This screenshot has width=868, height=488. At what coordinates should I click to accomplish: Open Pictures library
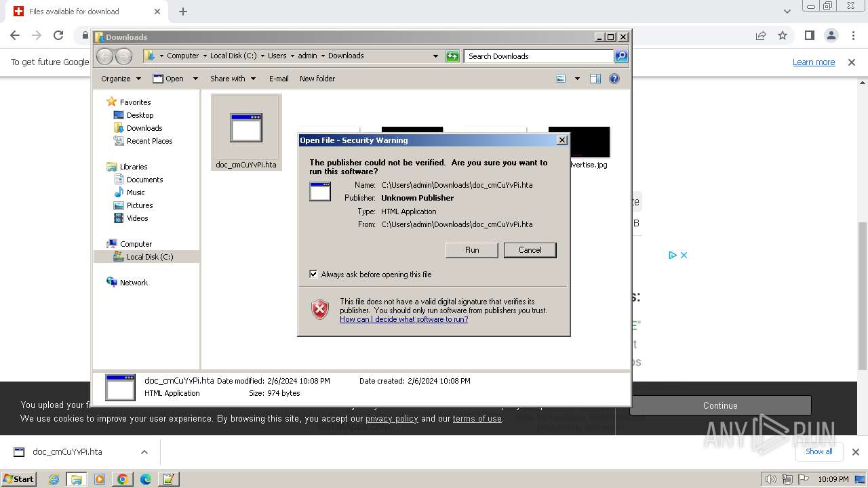(x=140, y=205)
